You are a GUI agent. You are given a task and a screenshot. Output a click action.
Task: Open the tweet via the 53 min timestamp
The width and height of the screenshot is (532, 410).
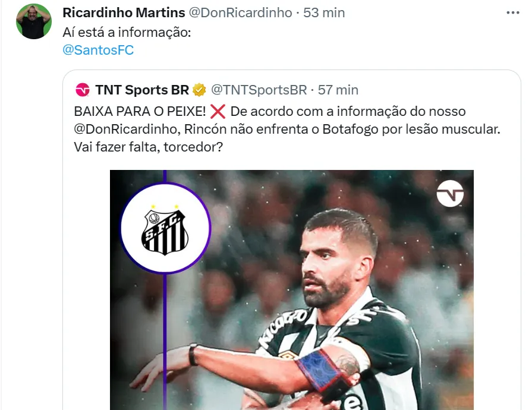click(324, 12)
